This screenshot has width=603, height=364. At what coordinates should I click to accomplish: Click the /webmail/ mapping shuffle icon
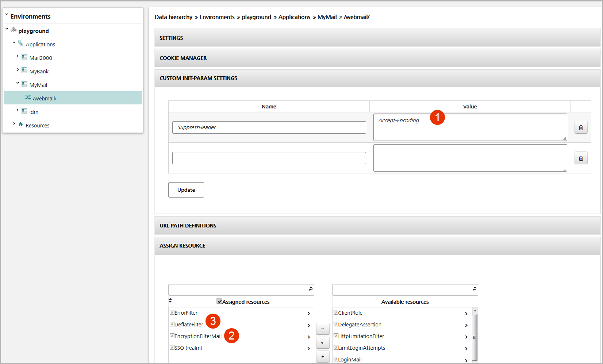[28, 97]
